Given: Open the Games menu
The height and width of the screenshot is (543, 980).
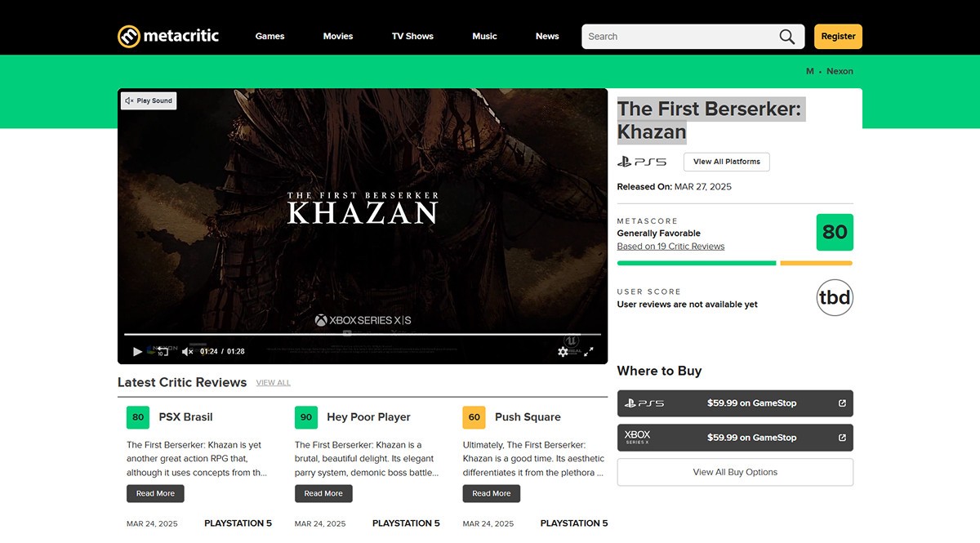Looking at the screenshot, I should pos(269,36).
